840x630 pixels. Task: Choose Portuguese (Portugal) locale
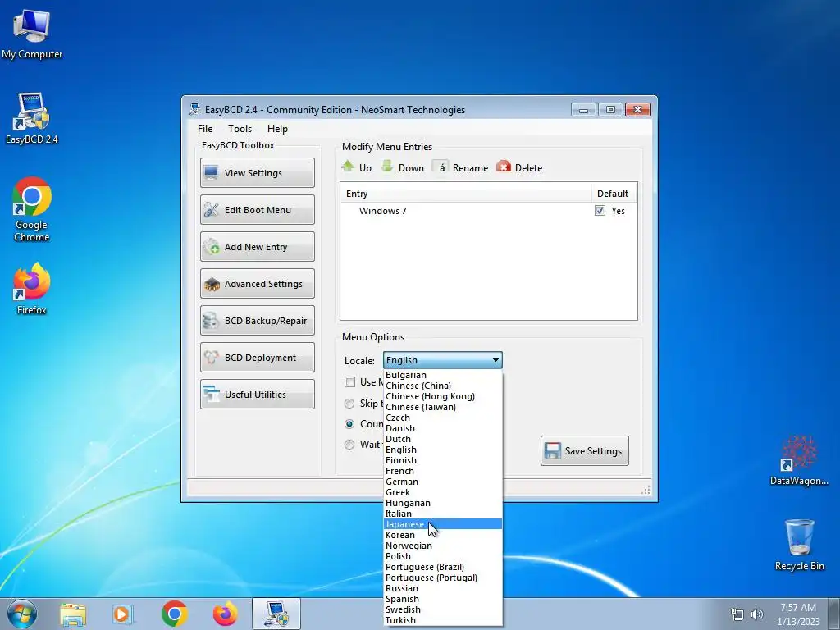443,577
